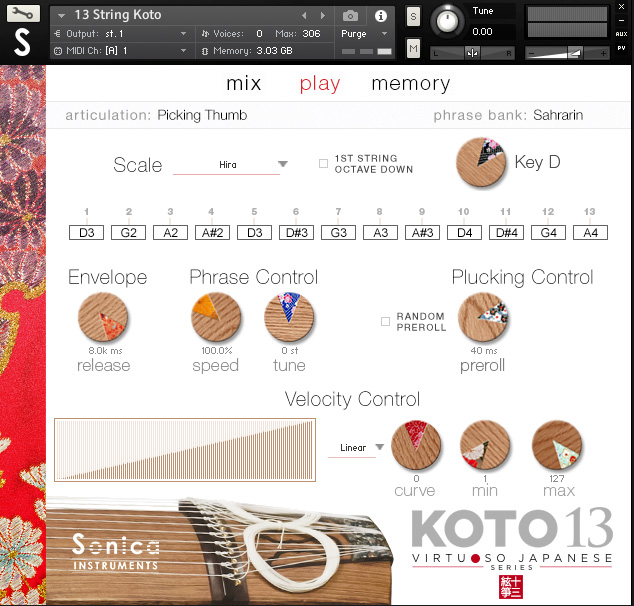
Task: Click the Key D knob
Action: pos(481,163)
